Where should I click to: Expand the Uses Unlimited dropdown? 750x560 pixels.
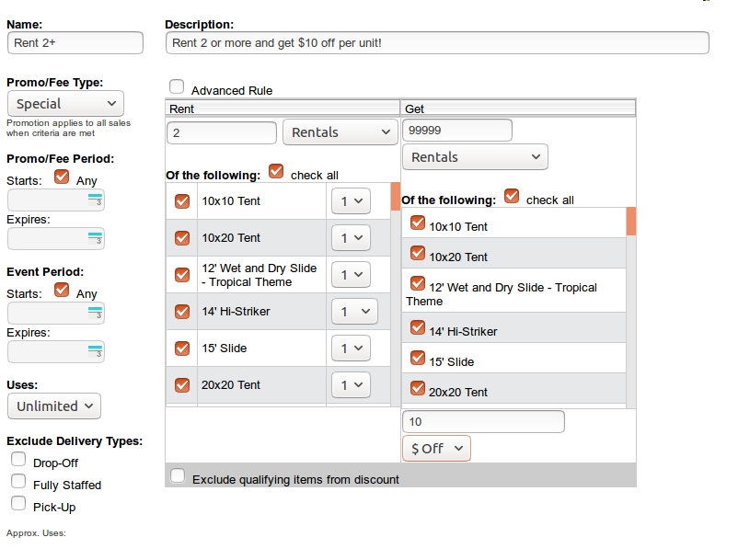pos(53,406)
